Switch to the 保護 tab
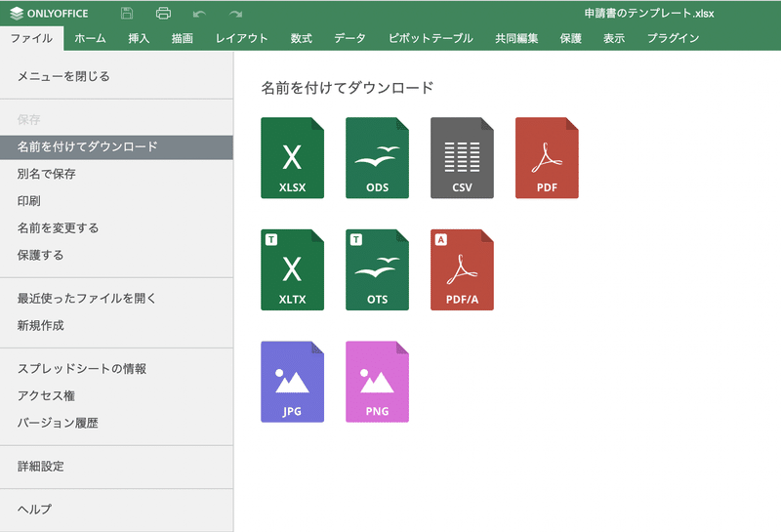The image size is (781, 532). pyautogui.click(x=571, y=38)
